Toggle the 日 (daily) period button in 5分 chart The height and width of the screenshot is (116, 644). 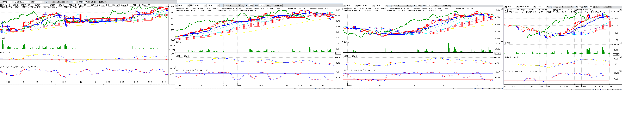pyautogui.click(x=55, y=2)
